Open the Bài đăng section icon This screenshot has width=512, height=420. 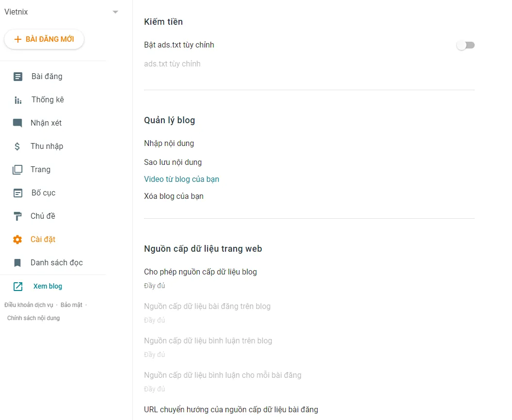17,76
